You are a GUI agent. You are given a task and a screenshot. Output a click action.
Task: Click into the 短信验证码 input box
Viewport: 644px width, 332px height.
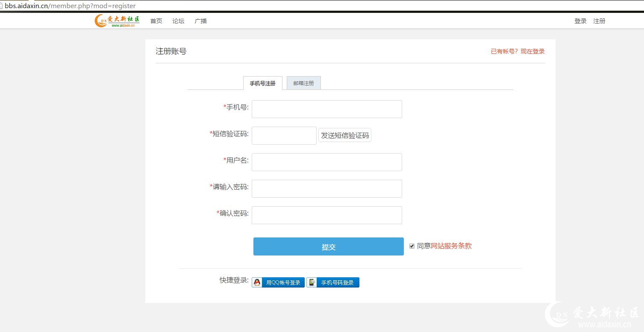coord(284,136)
